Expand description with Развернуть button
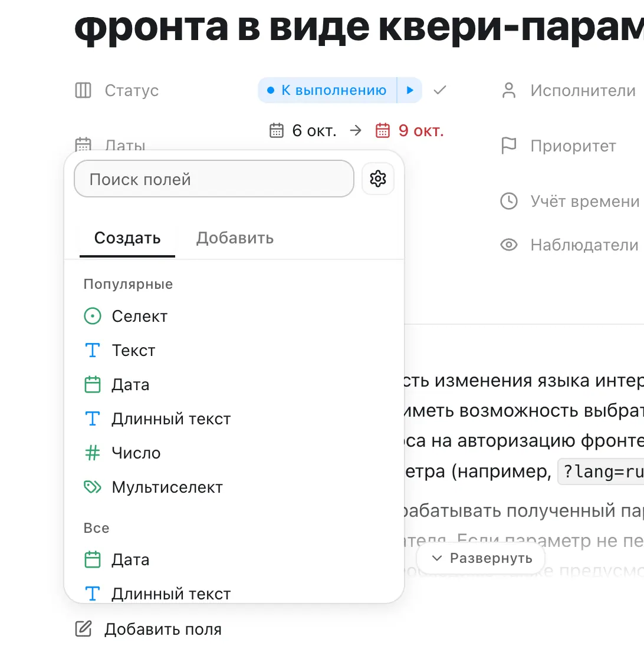Viewport: 644px width, 666px height. (481, 558)
